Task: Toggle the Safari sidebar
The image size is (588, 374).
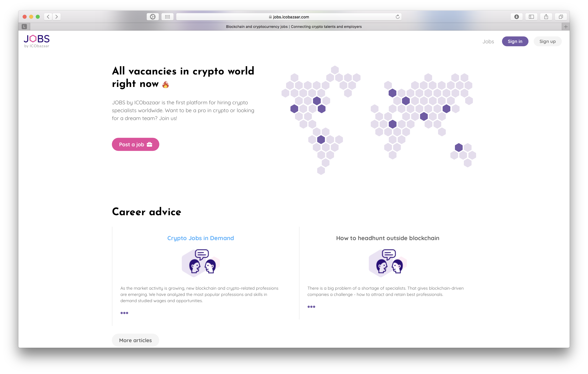Action: pos(531,17)
